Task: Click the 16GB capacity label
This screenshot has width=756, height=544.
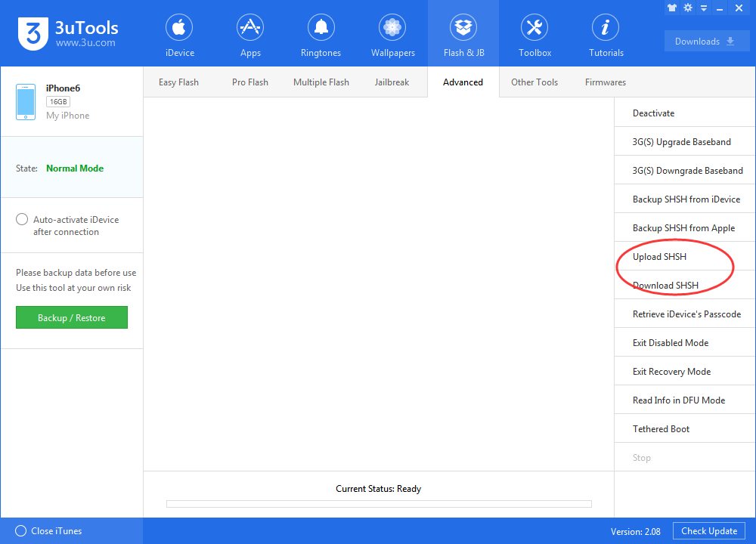Action: (x=58, y=102)
